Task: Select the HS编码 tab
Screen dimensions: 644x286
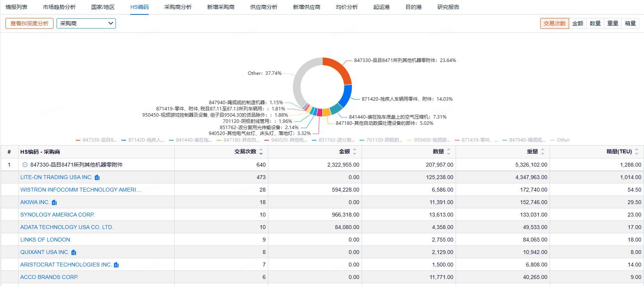Action: pos(139,7)
